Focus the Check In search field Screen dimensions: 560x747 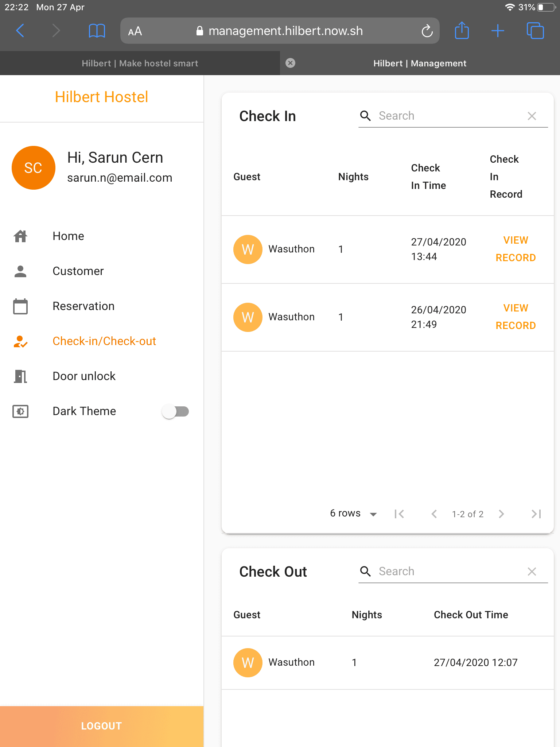[451, 116]
